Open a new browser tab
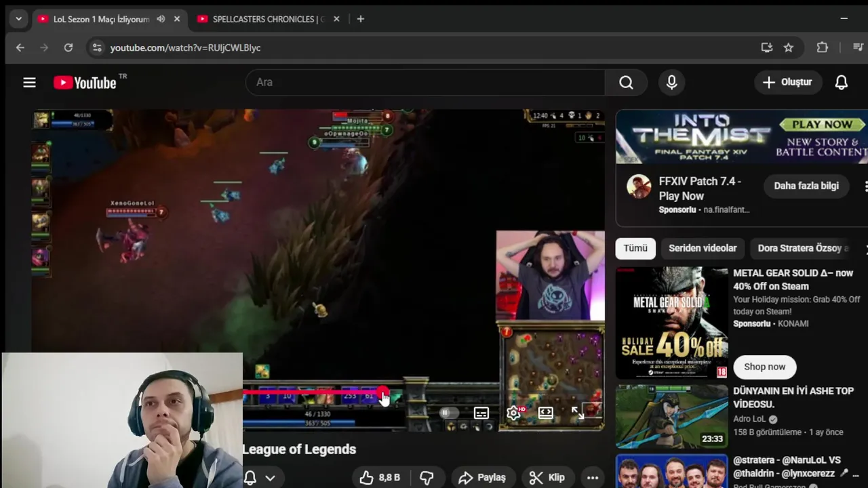868x488 pixels. pos(361,19)
